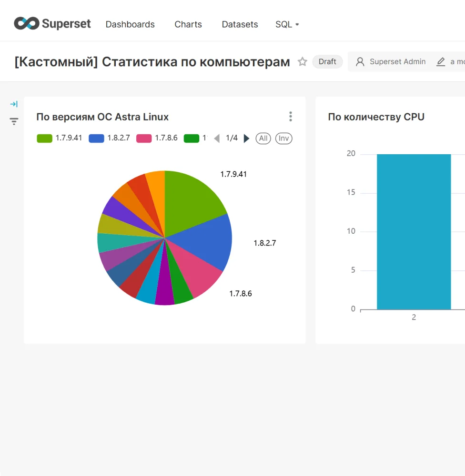Click the 1.7.8.6 pie label
This screenshot has width=465, height=476.
coord(241,294)
